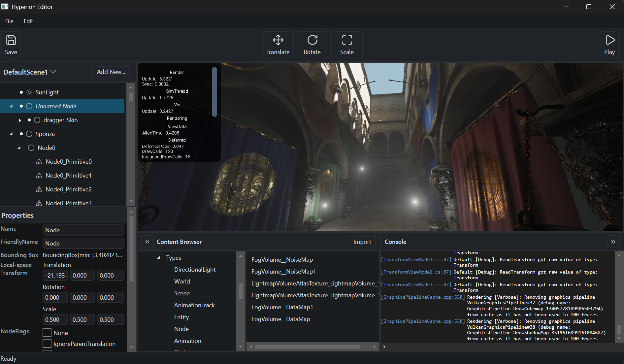Activate the Scale gizmo tool
Viewport: 624px width, 364px height.
pos(347,45)
